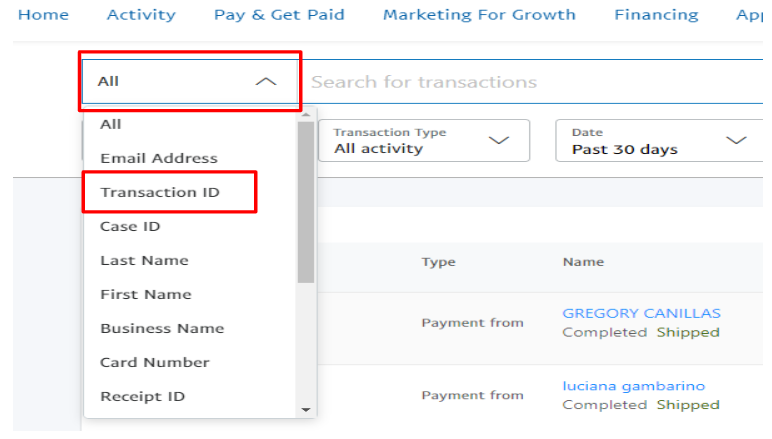This screenshot has width=772, height=439.
Task: Open luciana gambarino transaction link
Action: click(633, 386)
